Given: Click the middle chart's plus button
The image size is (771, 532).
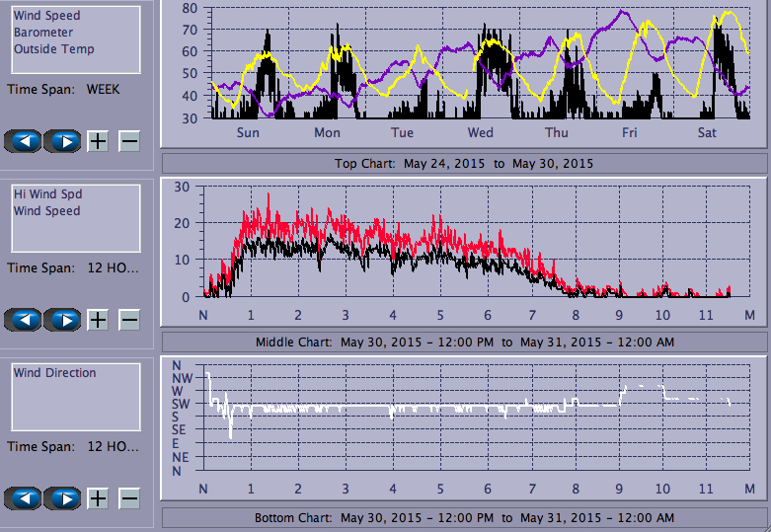Looking at the screenshot, I should (98, 320).
